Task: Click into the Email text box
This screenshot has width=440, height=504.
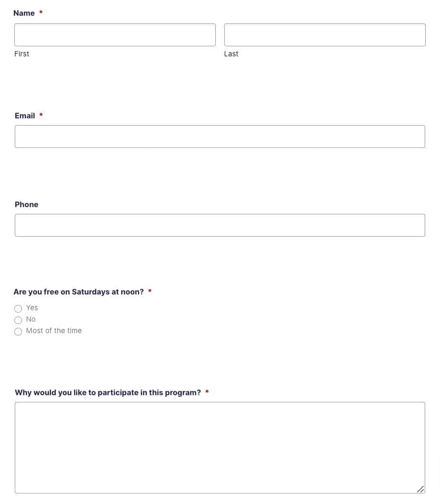Action: pyautogui.click(x=220, y=136)
